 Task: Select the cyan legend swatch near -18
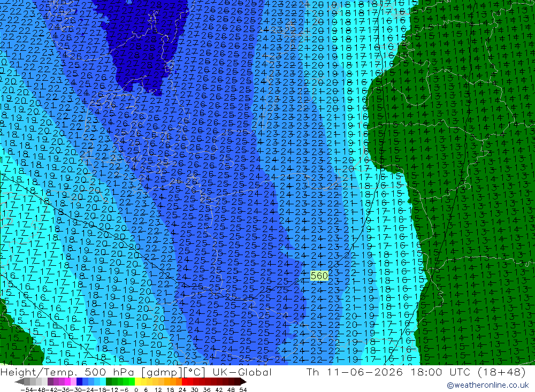pos(103,382)
